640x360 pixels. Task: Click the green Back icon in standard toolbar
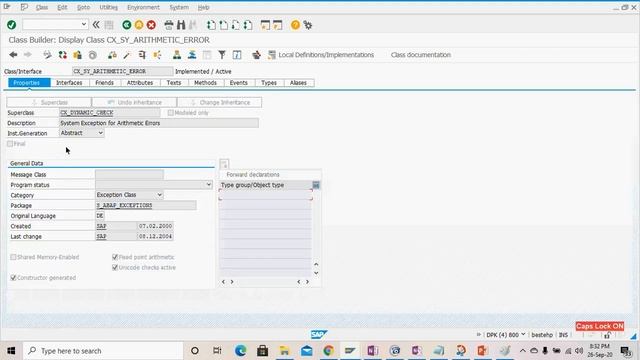[x=127, y=25]
